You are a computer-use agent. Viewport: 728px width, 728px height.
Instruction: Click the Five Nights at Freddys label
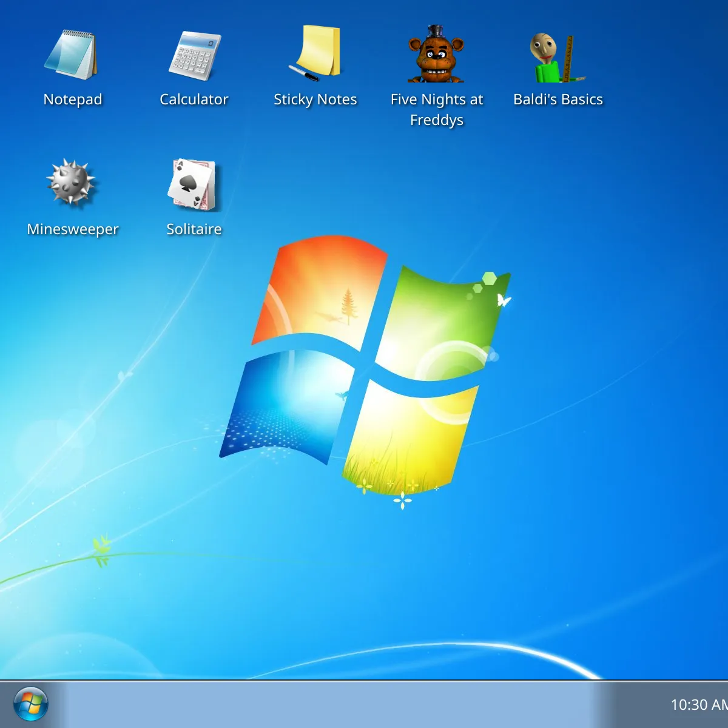coord(437,110)
